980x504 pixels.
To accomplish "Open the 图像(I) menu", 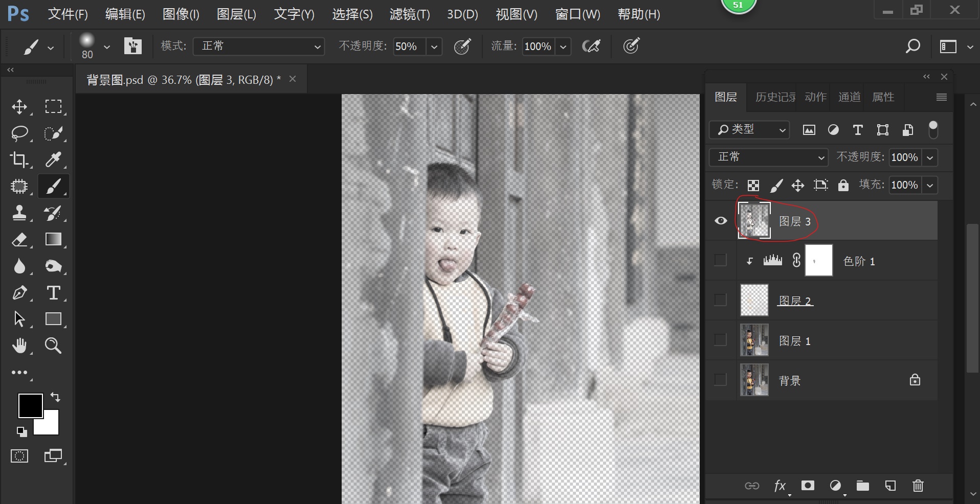I will (181, 14).
